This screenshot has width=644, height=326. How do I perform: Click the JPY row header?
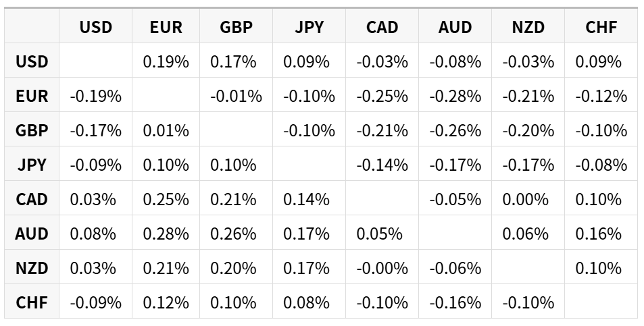point(32,164)
